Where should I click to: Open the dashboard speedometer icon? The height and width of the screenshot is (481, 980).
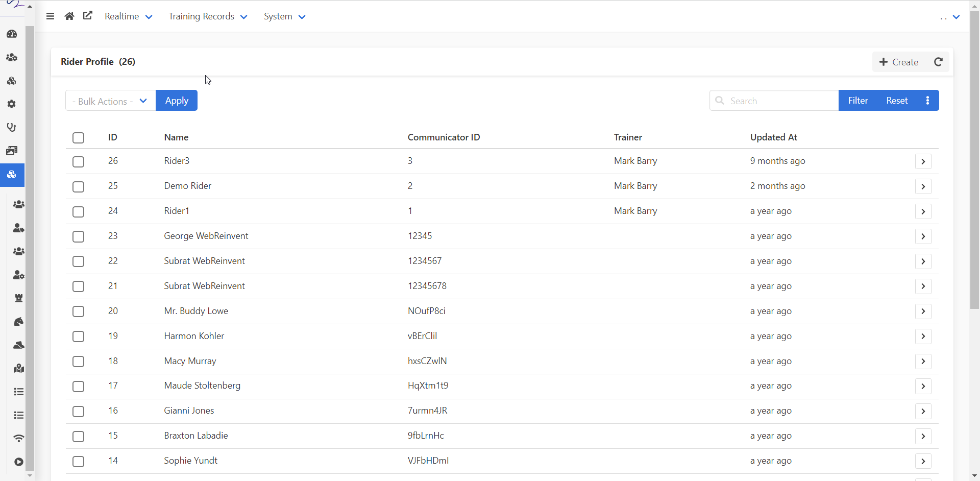pos(11,34)
